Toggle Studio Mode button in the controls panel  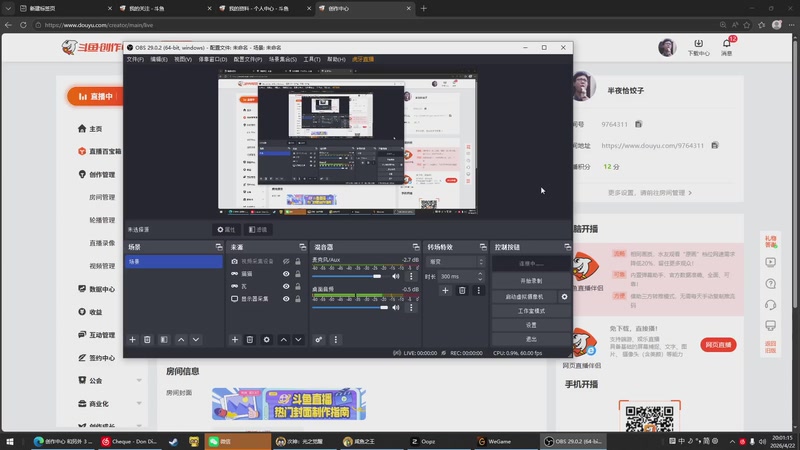click(x=531, y=311)
